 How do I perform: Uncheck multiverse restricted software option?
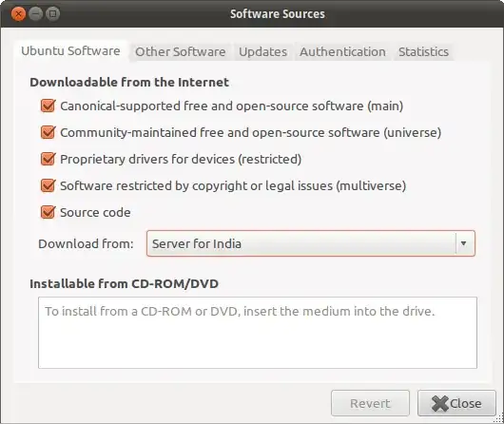(48, 185)
